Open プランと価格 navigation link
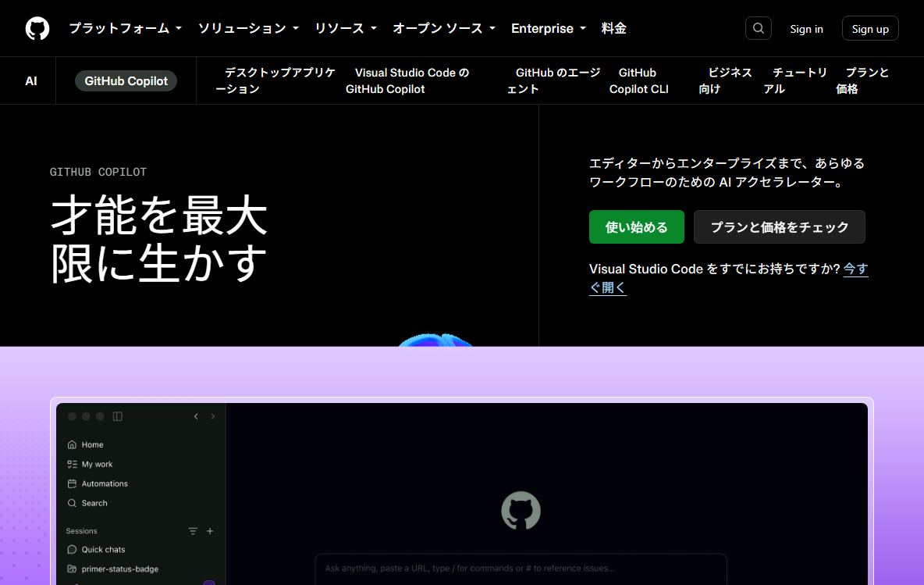Viewport: 924px width, 585px height. coord(862,80)
